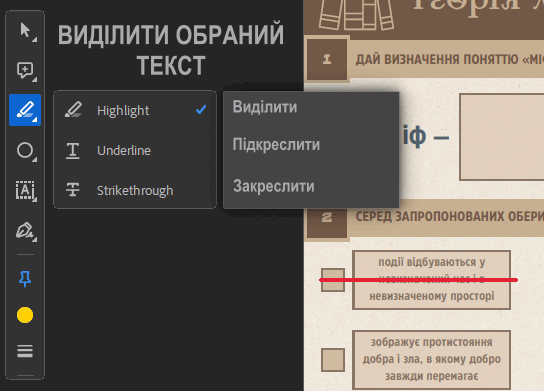Click the Підкреслити translation label
Screen dimensions: 544x391
click(276, 144)
